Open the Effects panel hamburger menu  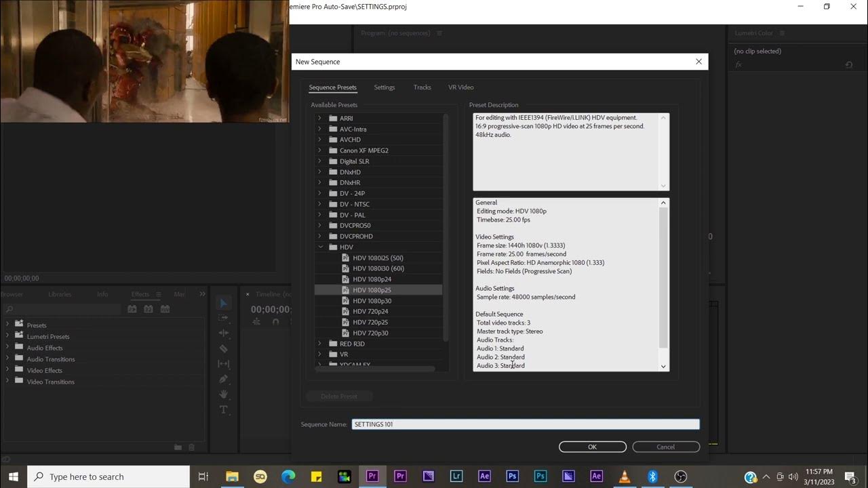point(159,294)
